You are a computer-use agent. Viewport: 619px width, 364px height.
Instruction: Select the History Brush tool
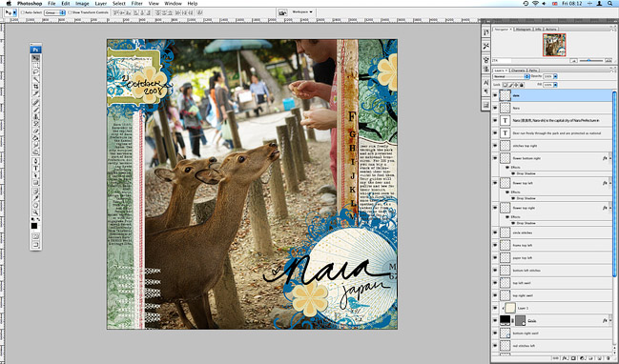[x=35, y=123]
